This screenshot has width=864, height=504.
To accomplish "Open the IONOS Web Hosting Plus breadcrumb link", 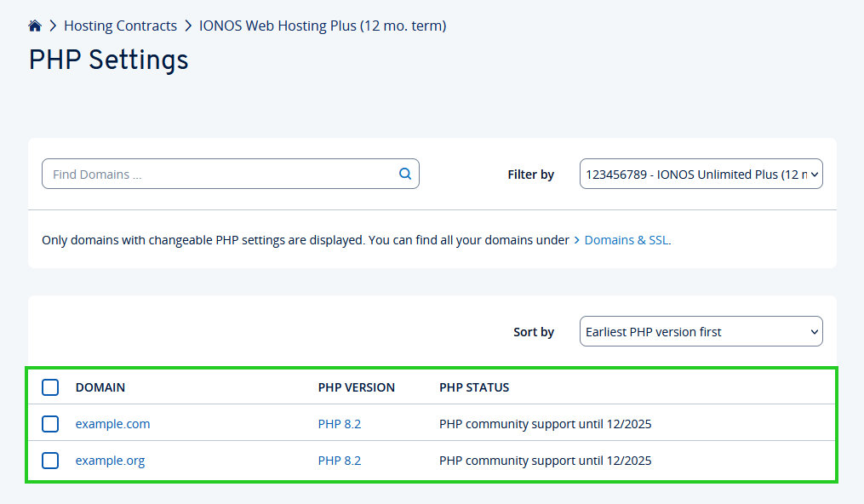I will [323, 26].
